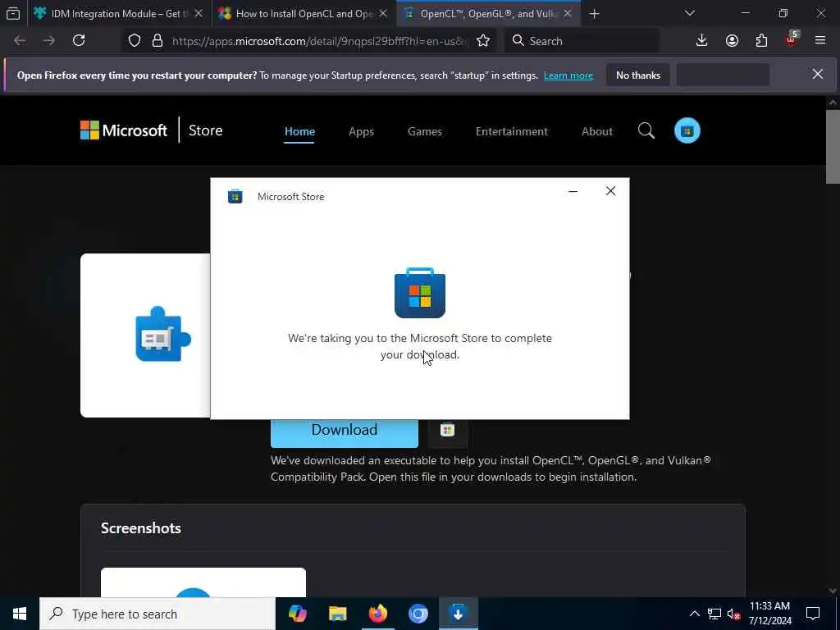Open the Store link in header
The height and width of the screenshot is (630, 840).
206,130
